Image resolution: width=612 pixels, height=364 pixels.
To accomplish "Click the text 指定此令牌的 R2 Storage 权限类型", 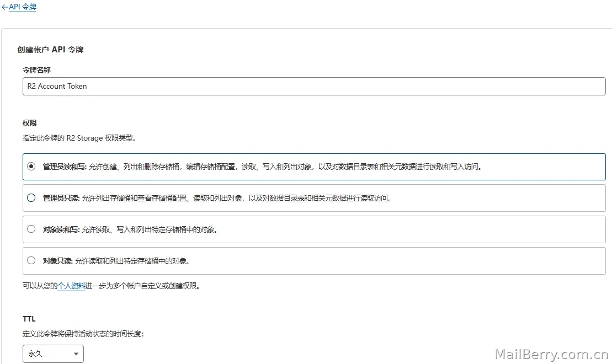I will [x=79, y=138].
